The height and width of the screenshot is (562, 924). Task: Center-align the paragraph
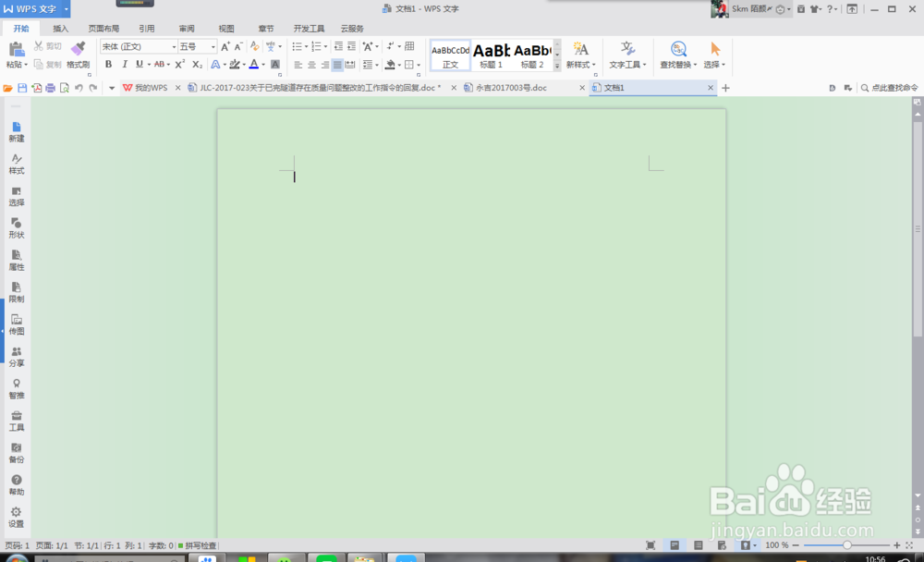311,65
